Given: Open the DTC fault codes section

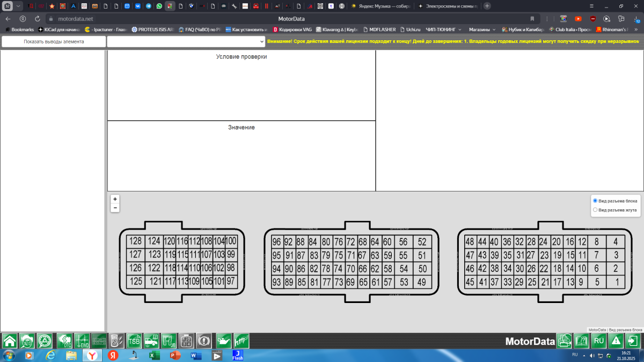Looking at the screenshot, I should tap(65, 341).
